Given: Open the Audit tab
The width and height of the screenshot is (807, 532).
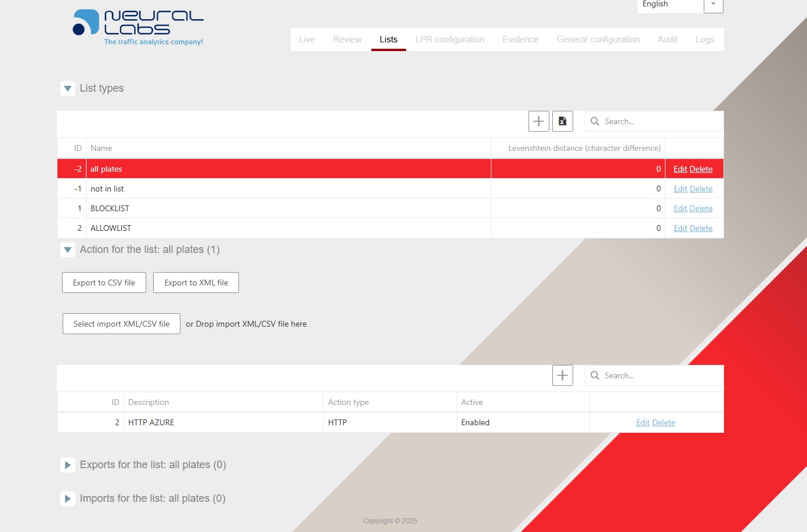Looking at the screenshot, I should pos(667,39).
